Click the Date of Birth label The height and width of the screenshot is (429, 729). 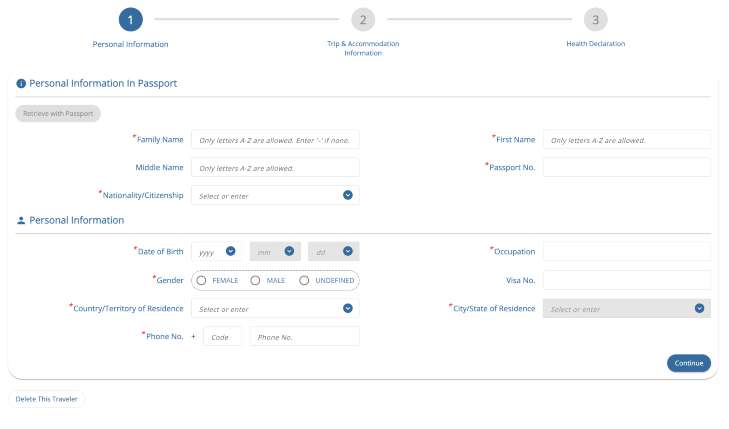160,251
